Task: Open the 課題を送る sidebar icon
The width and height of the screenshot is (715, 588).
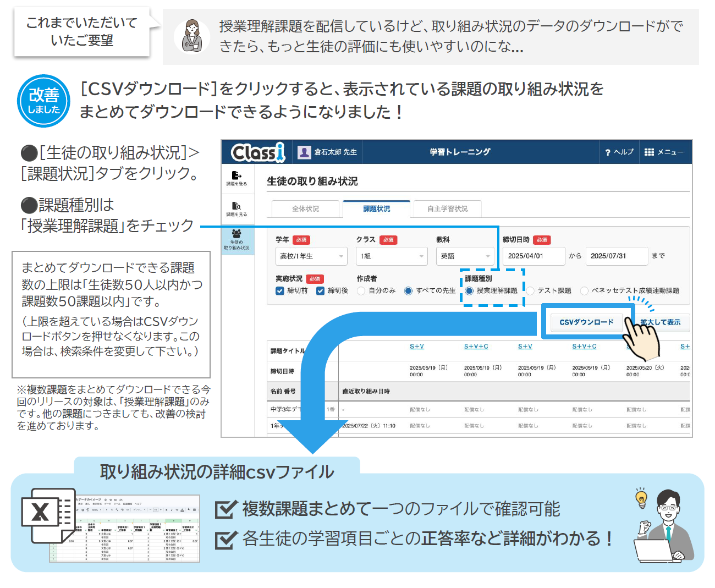Action: click(237, 175)
